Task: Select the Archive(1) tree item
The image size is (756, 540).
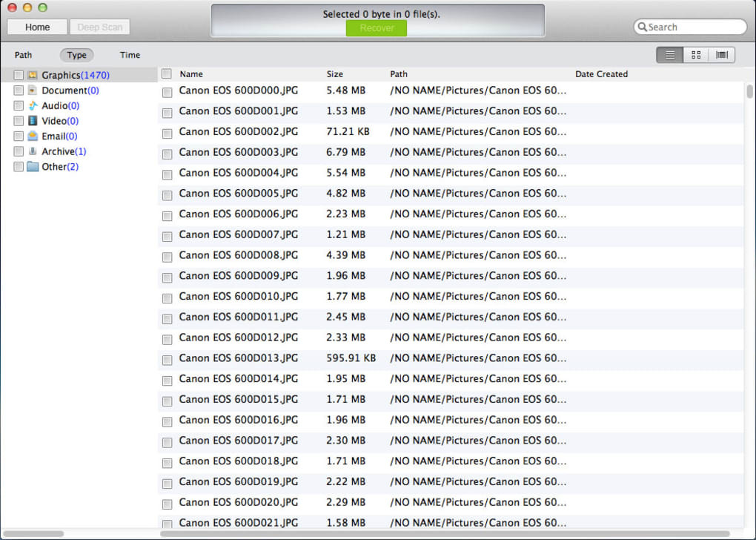Action: coord(64,151)
